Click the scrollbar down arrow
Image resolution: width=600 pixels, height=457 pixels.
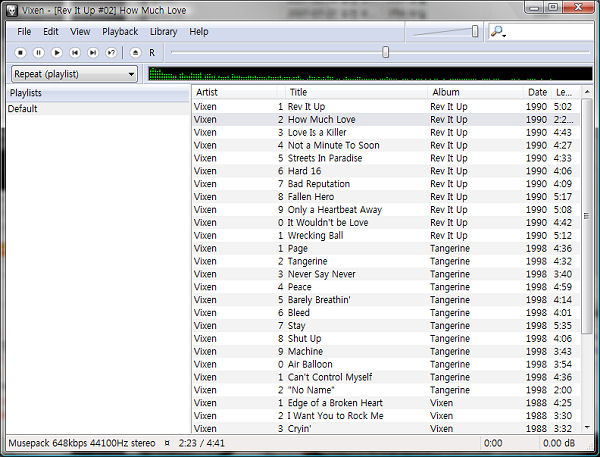587,428
